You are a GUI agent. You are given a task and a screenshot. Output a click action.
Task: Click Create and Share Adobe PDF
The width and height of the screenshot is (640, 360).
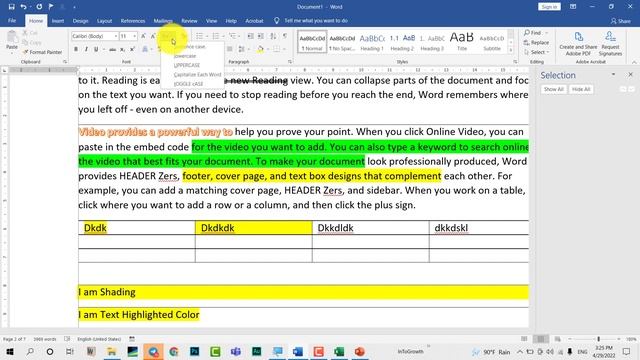tap(578, 44)
